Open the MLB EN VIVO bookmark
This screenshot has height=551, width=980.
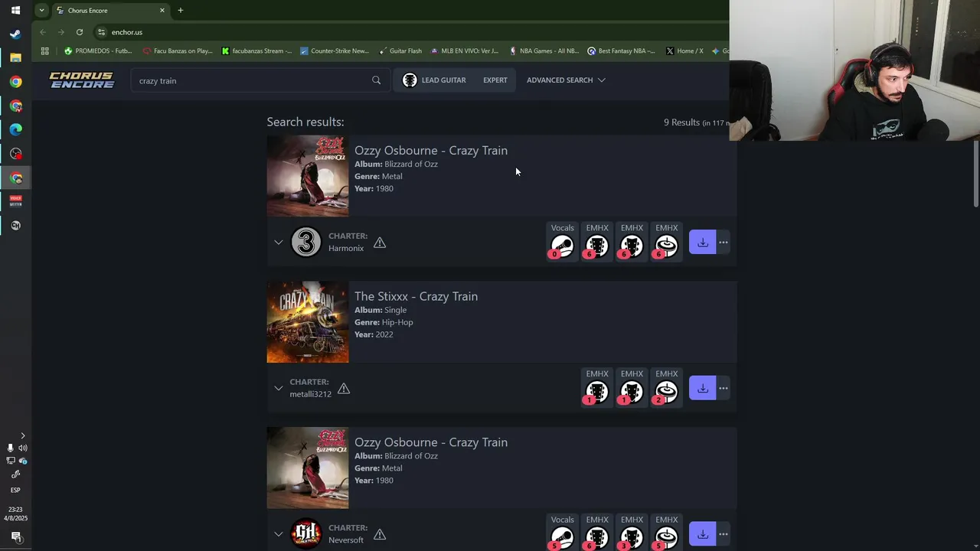(x=464, y=51)
